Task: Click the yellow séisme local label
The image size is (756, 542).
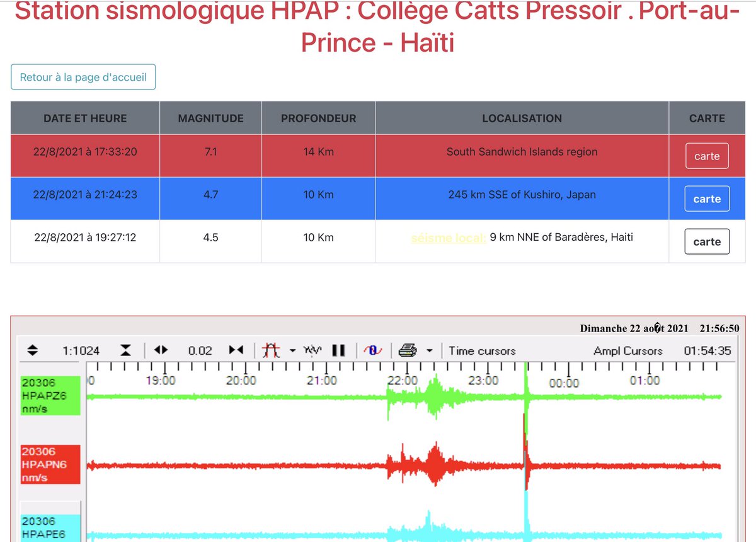Action: point(448,238)
